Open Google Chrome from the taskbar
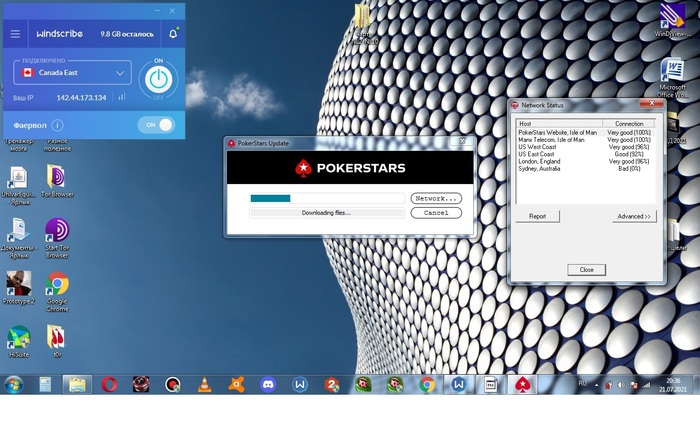 tap(427, 385)
